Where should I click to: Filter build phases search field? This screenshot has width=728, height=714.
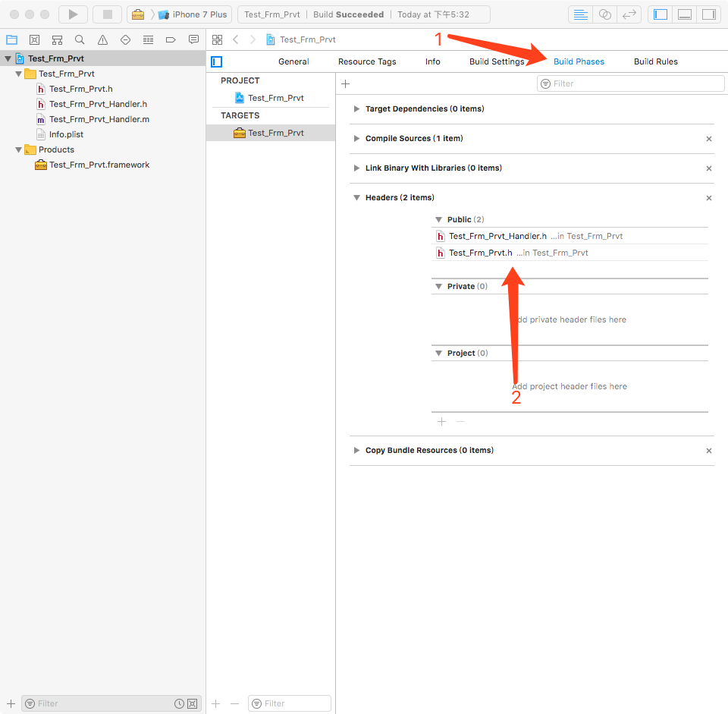[x=630, y=83]
